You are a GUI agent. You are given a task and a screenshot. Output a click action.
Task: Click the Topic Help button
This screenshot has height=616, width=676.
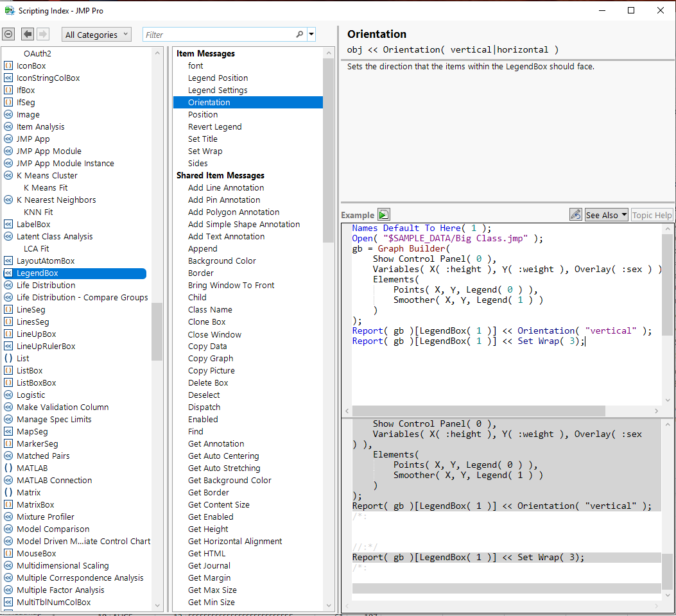click(x=652, y=214)
